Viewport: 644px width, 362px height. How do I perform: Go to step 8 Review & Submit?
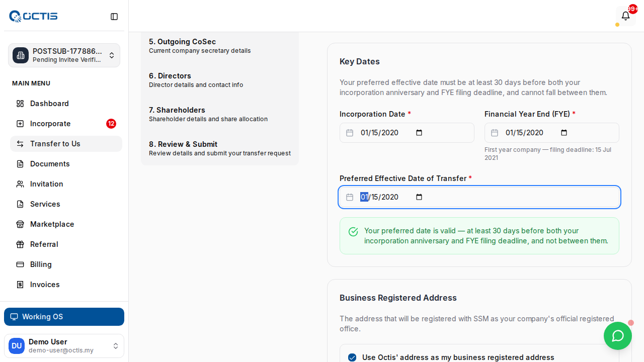coord(220,148)
